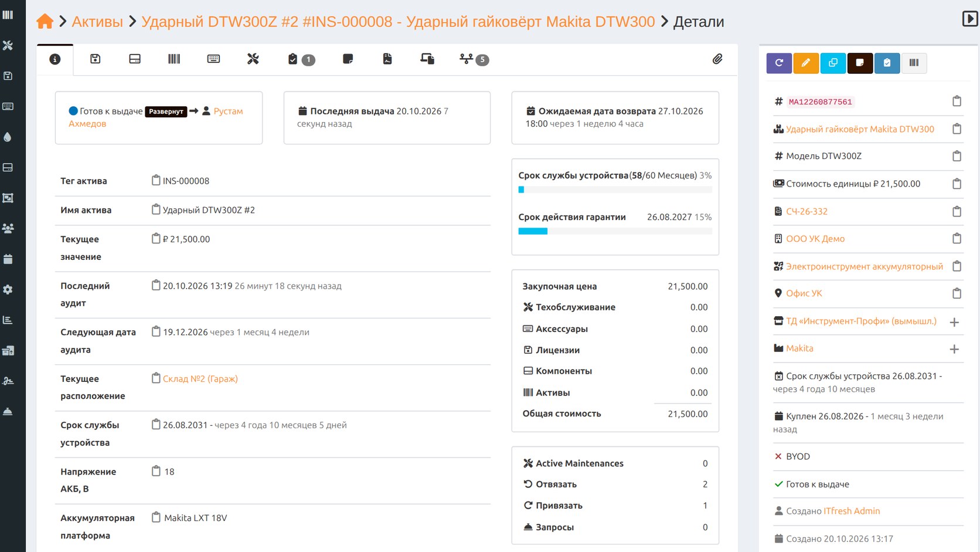
Task: Open Ударный гайковёрт Makita DTW300 model link
Action: click(860, 129)
